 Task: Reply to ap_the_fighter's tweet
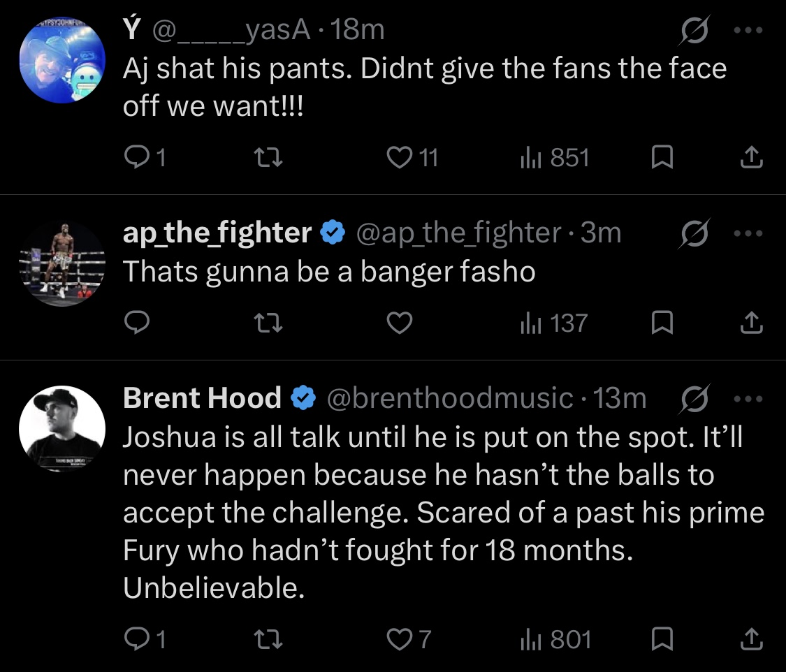(x=137, y=322)
